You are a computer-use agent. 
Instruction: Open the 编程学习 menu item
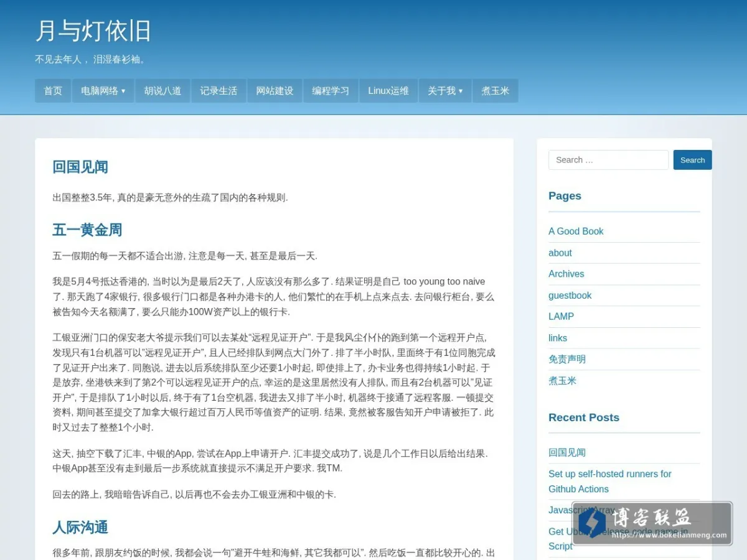[331, 91]
